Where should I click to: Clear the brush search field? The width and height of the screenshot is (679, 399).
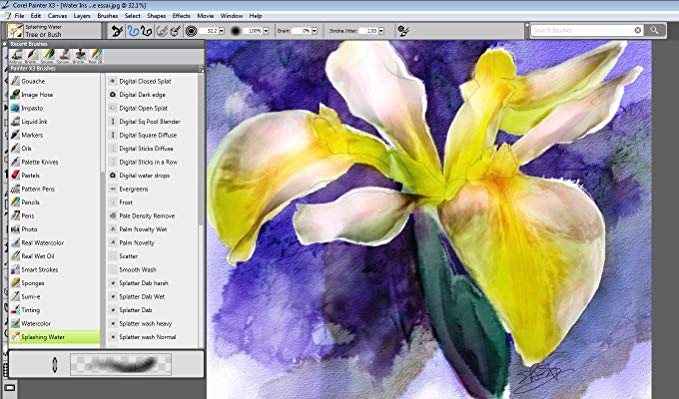tap(638, 30)
